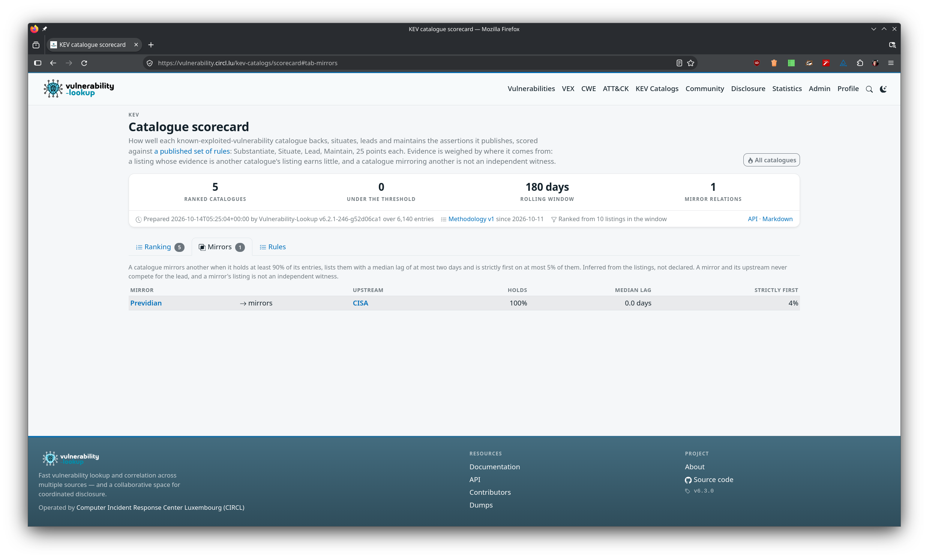Close the KEV catalogue scorecard tab

click(x=136, y=45)
